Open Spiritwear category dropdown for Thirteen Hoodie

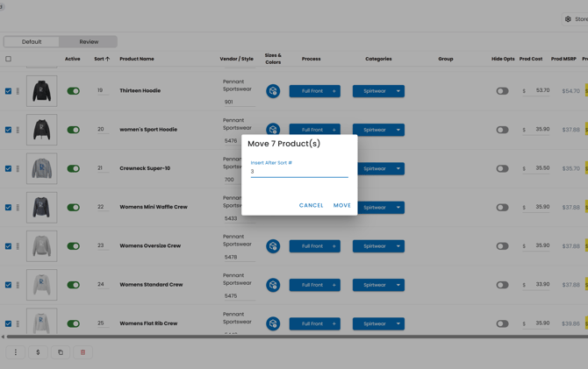378,91
